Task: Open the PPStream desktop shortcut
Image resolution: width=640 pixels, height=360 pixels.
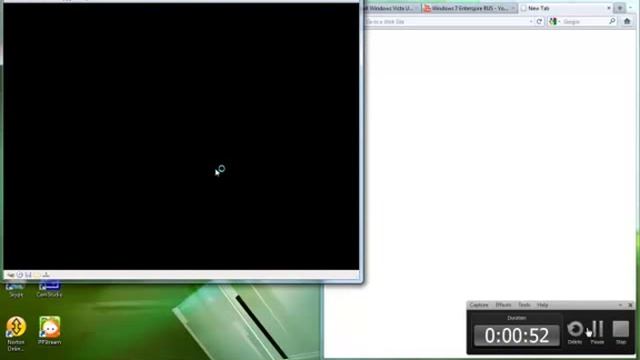Action: tap(50, 331)
